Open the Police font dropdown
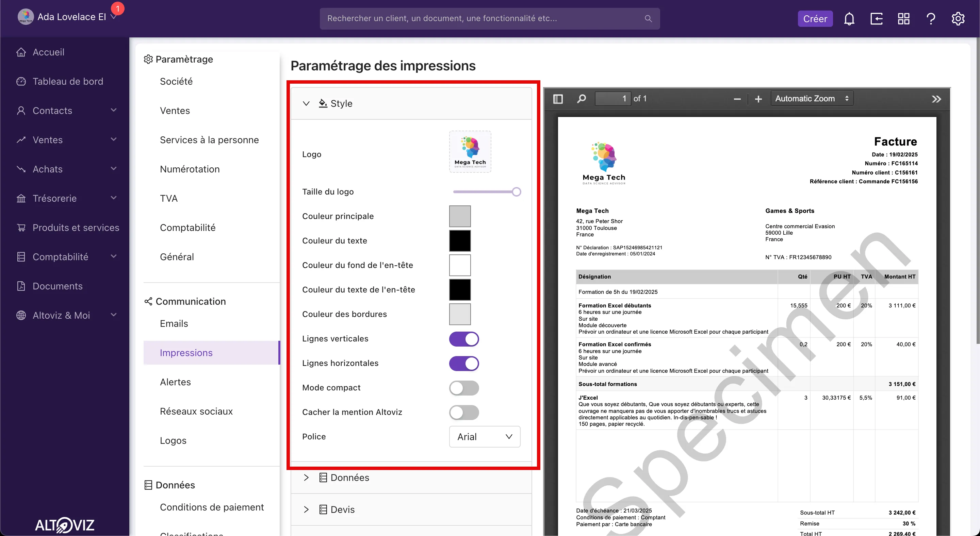The width and height of the screenshot is (980, 536). [x=484, y=437]
